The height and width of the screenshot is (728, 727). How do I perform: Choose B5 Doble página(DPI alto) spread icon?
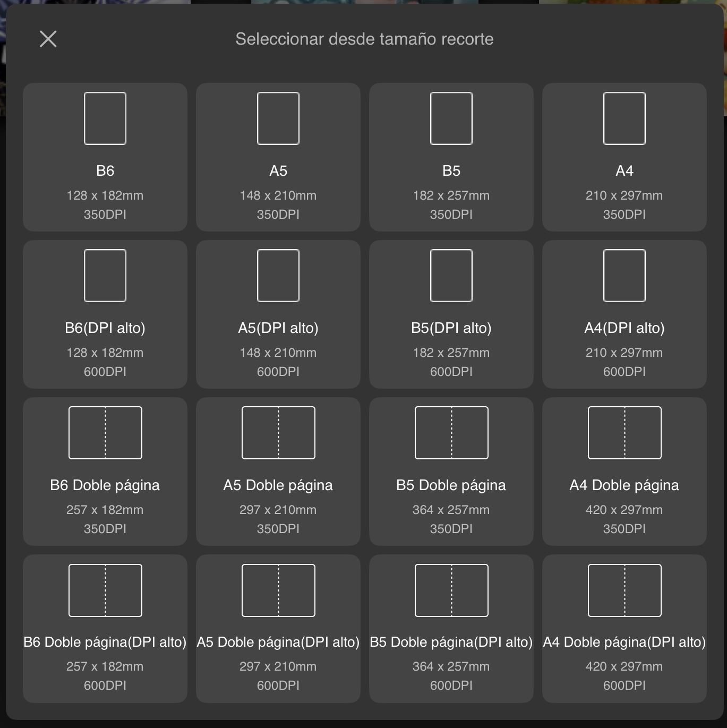[x=451, y=590]
